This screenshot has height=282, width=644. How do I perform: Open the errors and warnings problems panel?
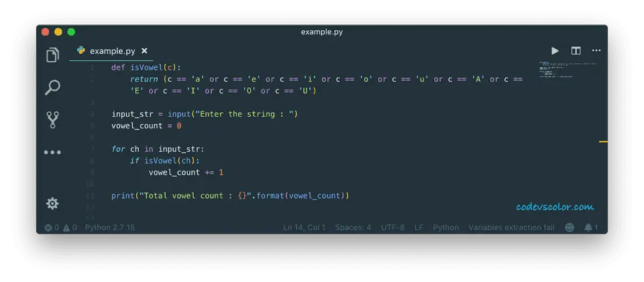[60, 228]
